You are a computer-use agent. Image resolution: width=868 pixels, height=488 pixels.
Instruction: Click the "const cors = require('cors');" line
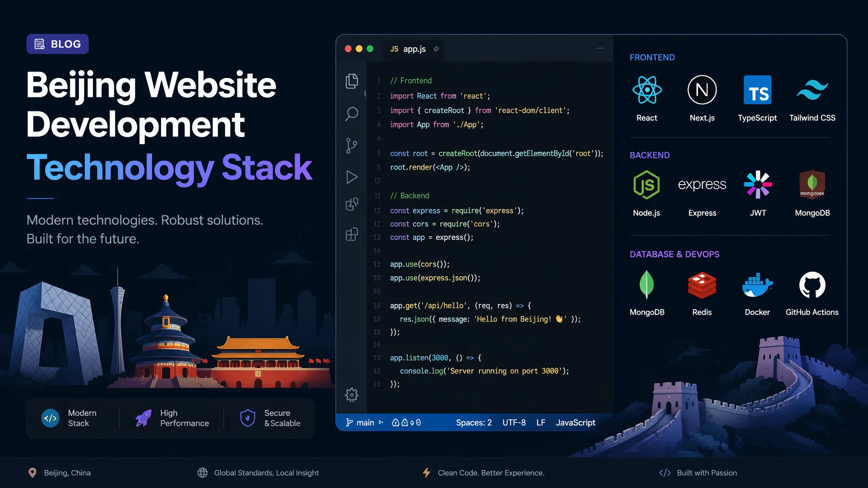(x=445, y=224)
